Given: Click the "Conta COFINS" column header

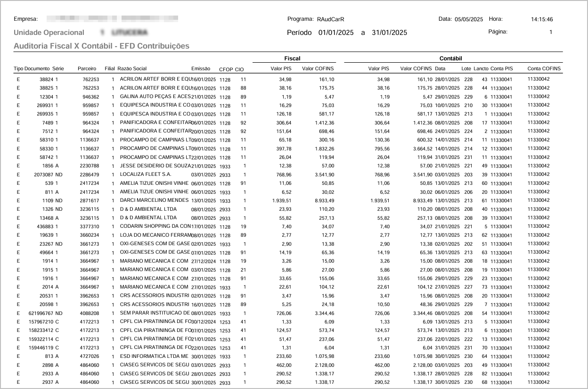Looking at the screenshot, I should 544,69.
